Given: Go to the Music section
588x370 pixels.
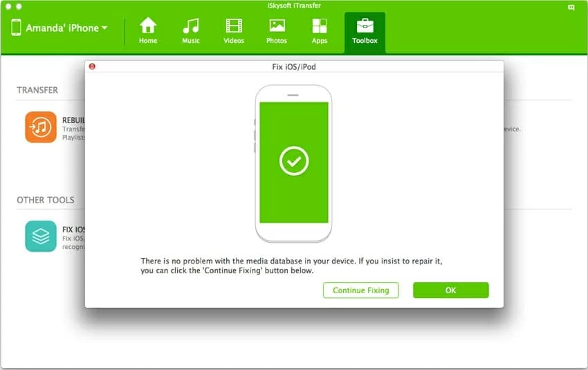Looking at the screenshot, I should click(191, 32).
